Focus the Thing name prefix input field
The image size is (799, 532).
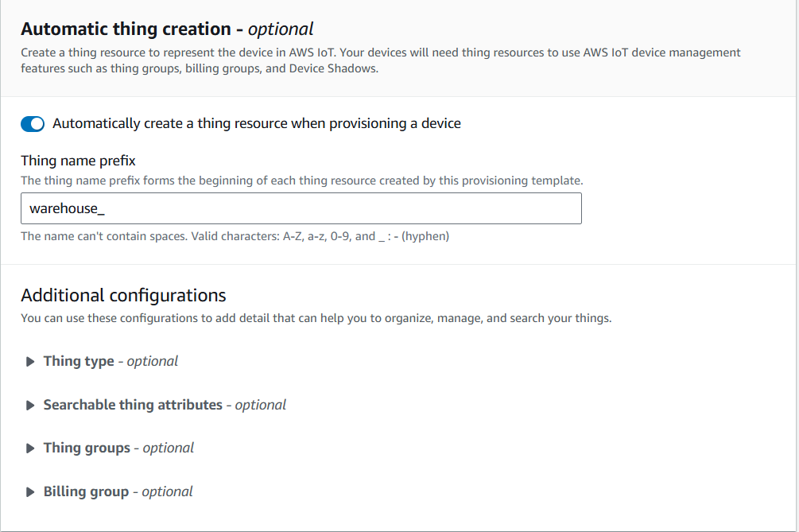click(301, 209)
